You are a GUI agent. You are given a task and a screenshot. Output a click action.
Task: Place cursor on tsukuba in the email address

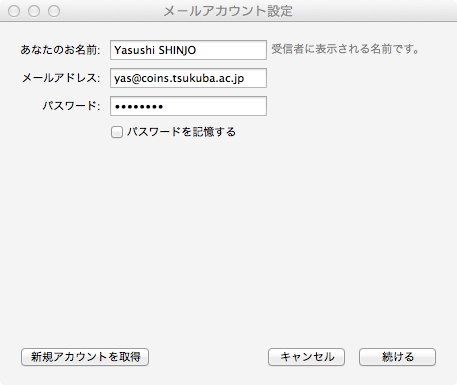[x=192, y=78]
